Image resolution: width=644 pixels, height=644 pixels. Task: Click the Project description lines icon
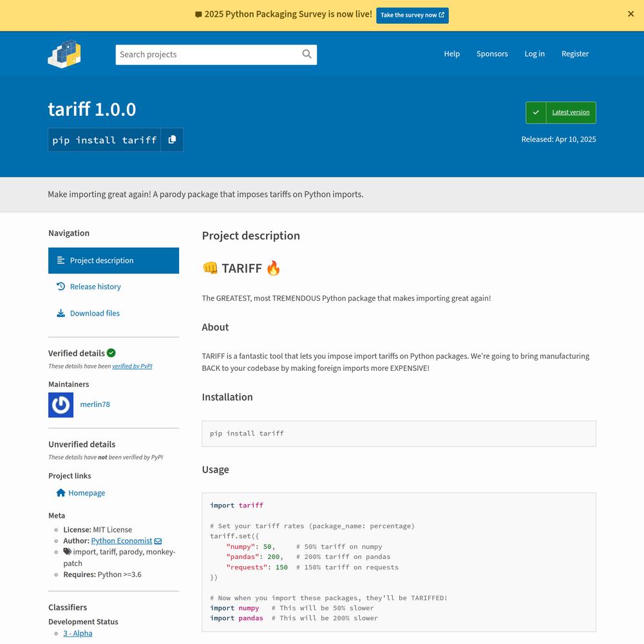click(61, 260)
